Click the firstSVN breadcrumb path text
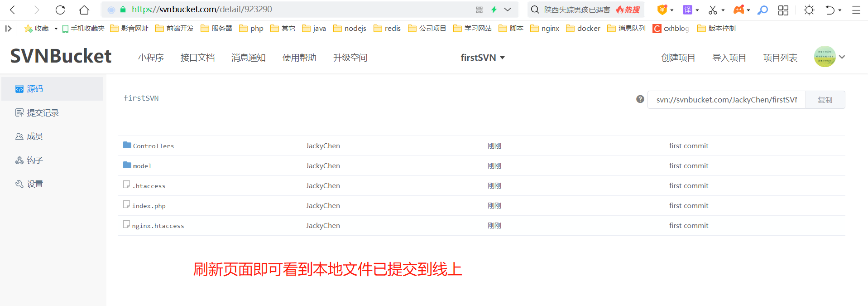 click(x=141, y=98)
